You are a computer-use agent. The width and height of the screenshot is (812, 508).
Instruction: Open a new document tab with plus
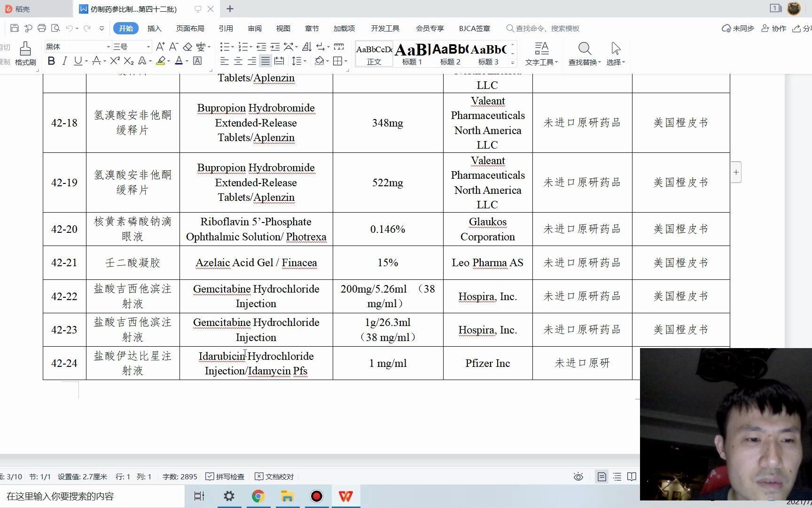click(230, 8)
